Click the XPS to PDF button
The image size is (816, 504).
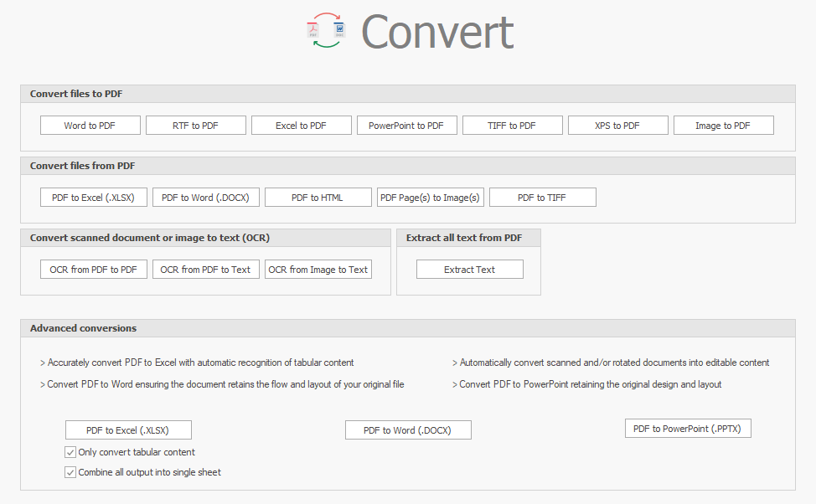click(x=617, y=126)
